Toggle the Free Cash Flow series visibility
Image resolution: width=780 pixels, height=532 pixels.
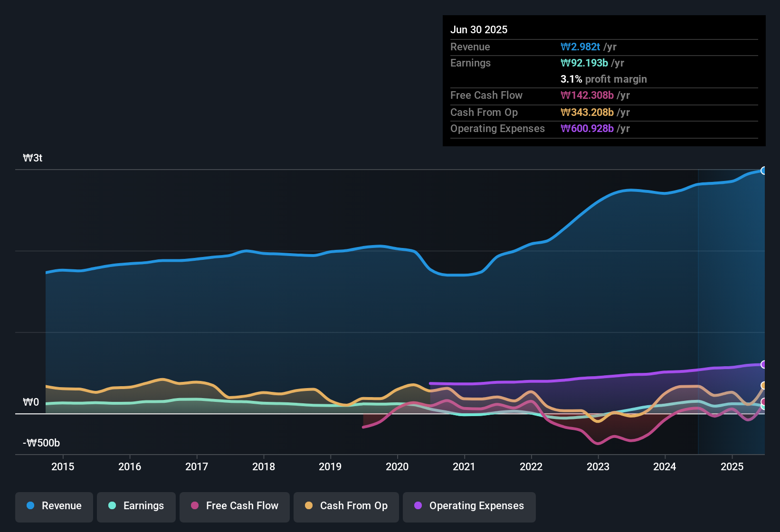click(x=234, y=506)
